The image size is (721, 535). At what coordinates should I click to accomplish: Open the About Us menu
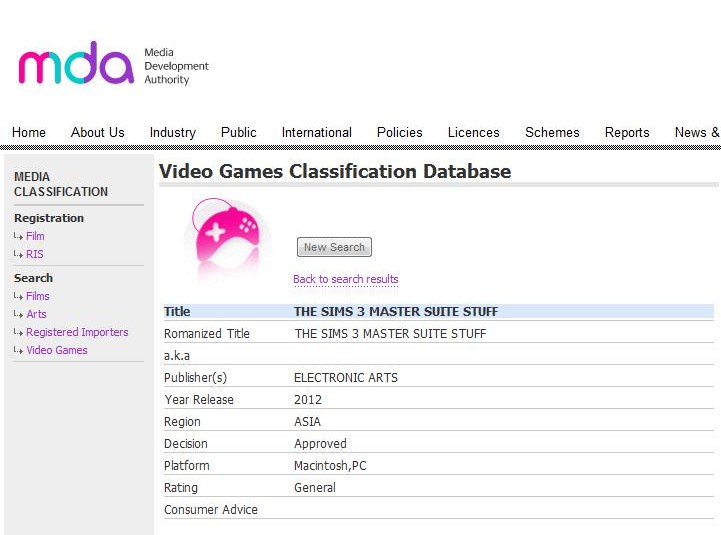tap(97, 132)
